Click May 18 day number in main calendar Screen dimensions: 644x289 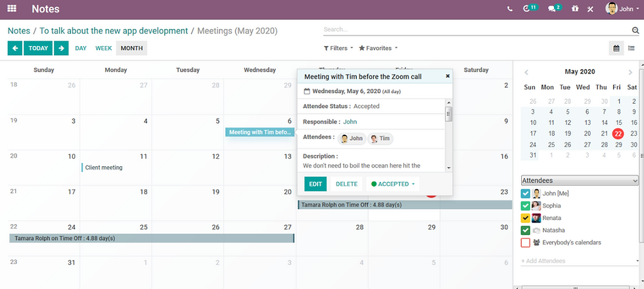click(144, 192)
